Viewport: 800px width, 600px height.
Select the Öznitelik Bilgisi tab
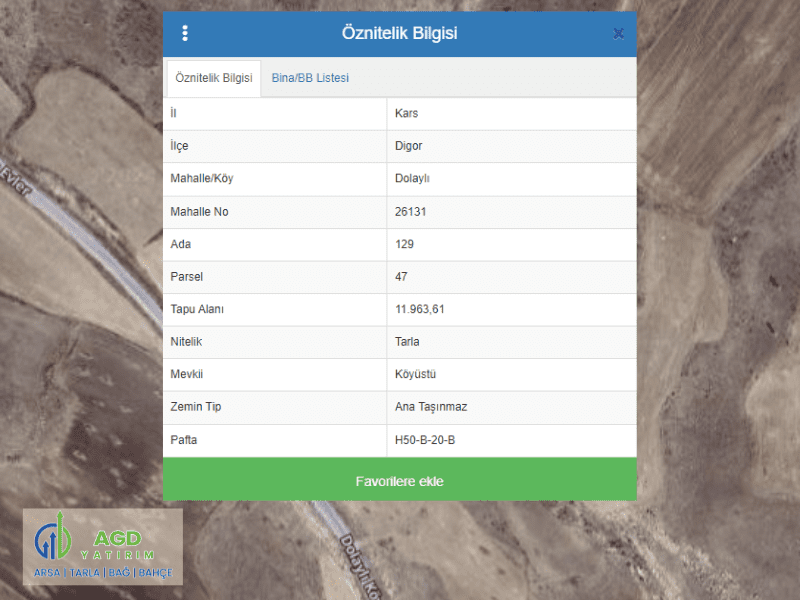pyautogui.click(x=213, y=78)
